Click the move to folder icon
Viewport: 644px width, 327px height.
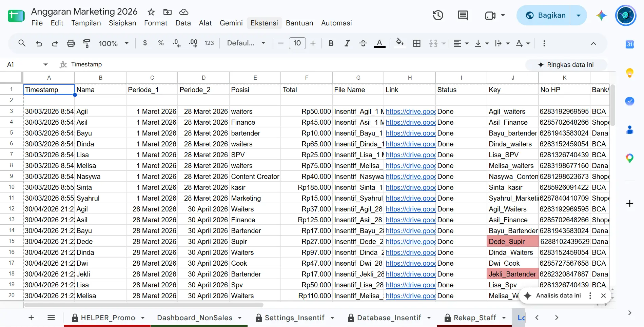click(x=168, y=12)
